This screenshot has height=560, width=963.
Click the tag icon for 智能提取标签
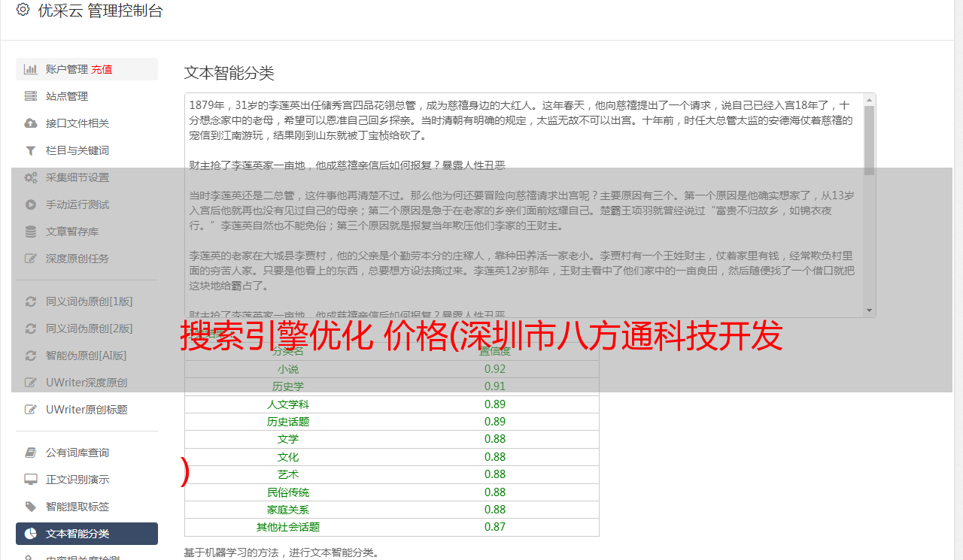coord(31,507)
